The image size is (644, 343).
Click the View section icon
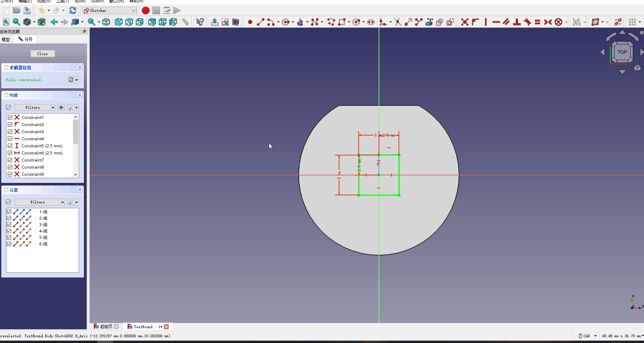point(236,22)
